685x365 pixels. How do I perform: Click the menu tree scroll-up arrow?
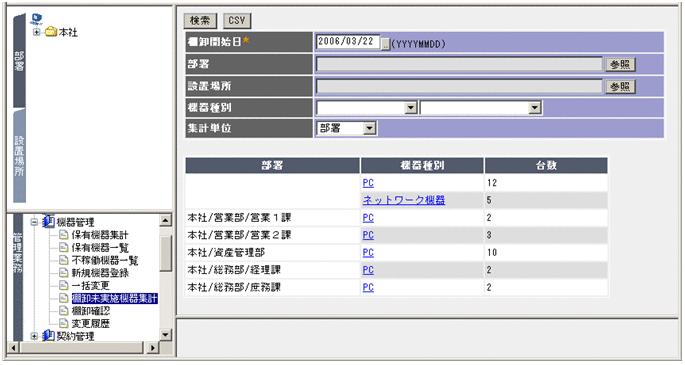166,220
